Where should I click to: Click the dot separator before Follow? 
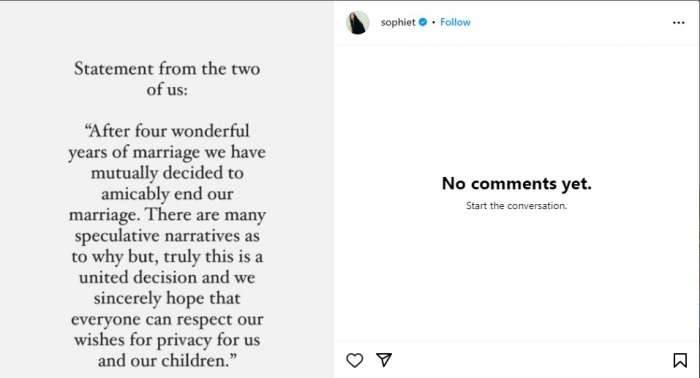(x=433, y=22)
